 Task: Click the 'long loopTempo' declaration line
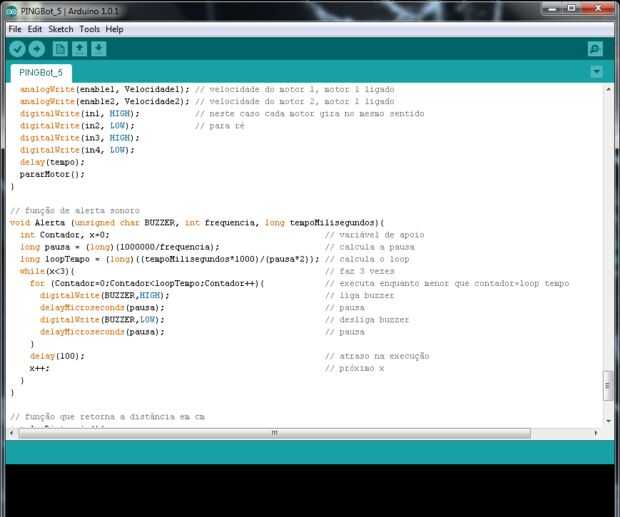(169, 259)
